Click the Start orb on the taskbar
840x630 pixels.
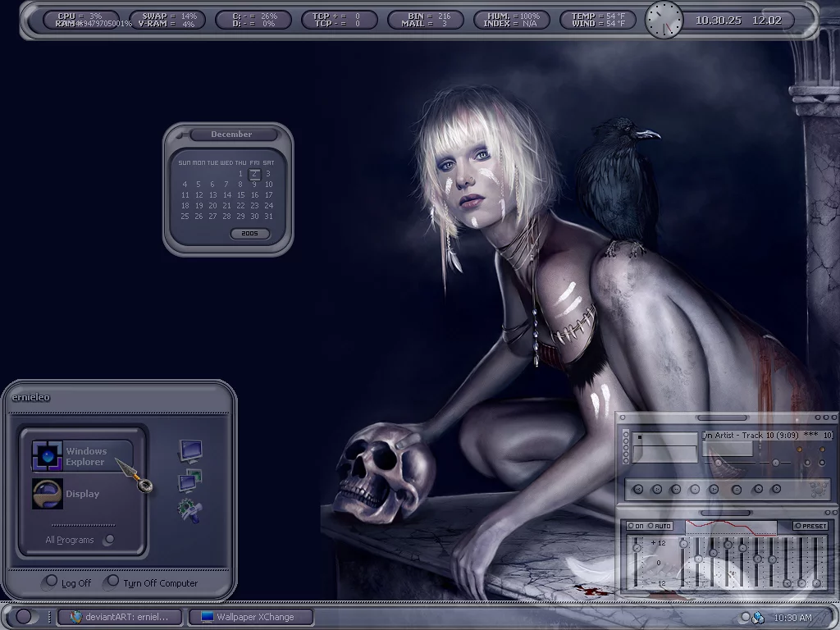(x=24, y=617)
